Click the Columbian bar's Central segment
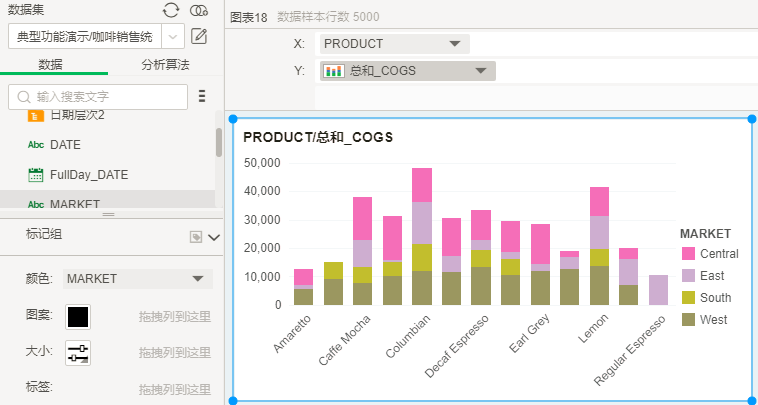 (x=422, y=185)
